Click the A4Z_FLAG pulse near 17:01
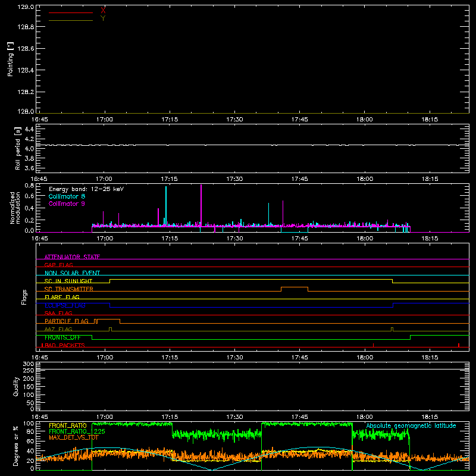This screenshot has width=476, height=476. 110,329
